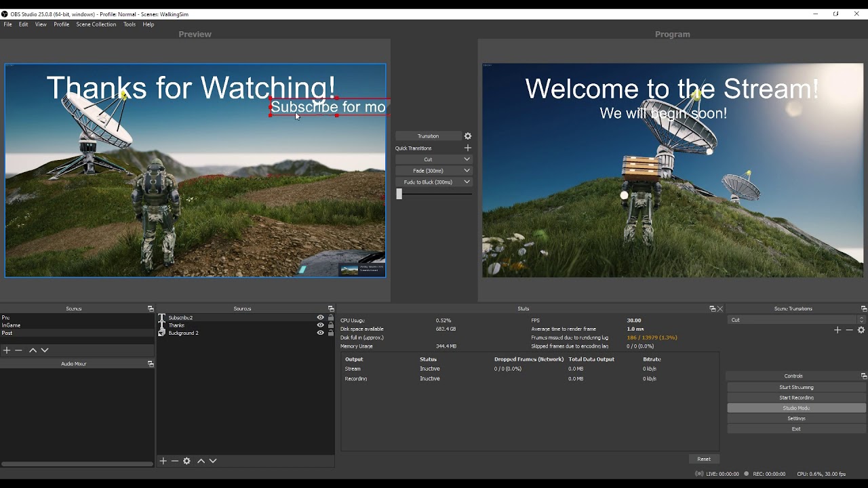Reset the stats with Reset button
The width and height of the screenshot is (868, 488).
click(x=704, y=459)
